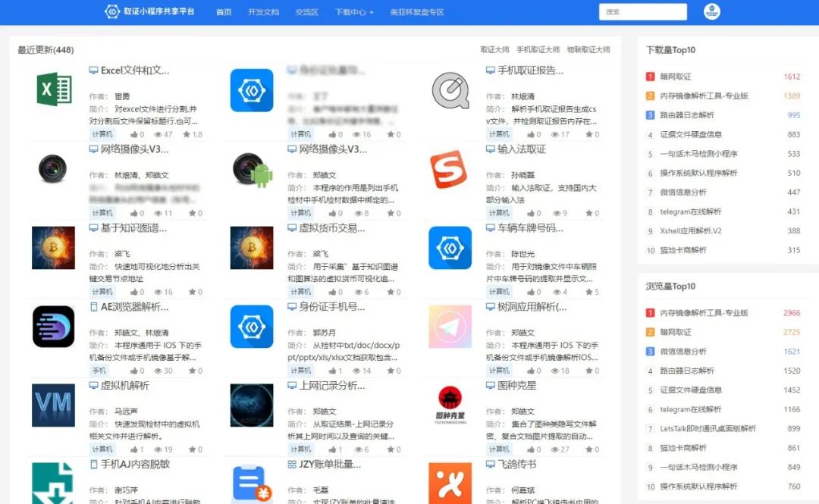Click the 图种克星 logo icon
The height and width of the screenshot is (504, 819).
click(450, 405)
